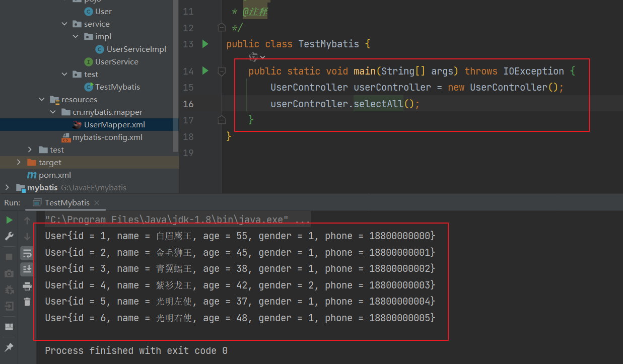Click run gutter icon beside main method
This screenshot has width=623, height=364.
point(205,71)
